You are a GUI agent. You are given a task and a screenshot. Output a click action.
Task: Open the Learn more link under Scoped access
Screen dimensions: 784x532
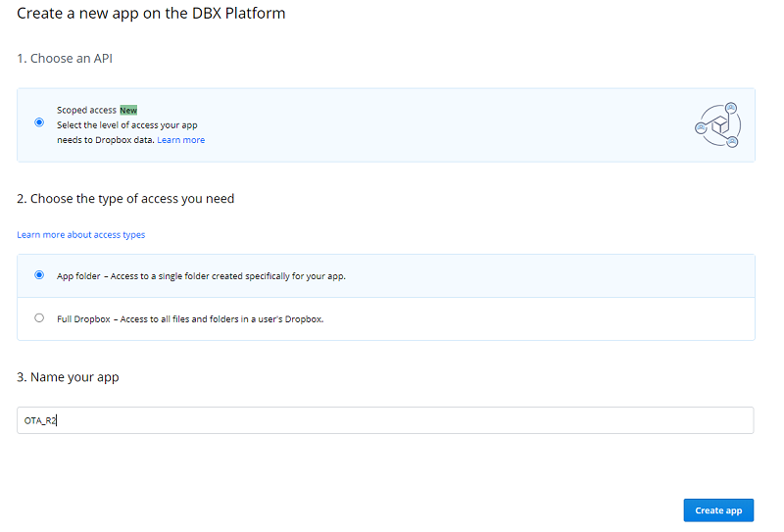point(180,140)
